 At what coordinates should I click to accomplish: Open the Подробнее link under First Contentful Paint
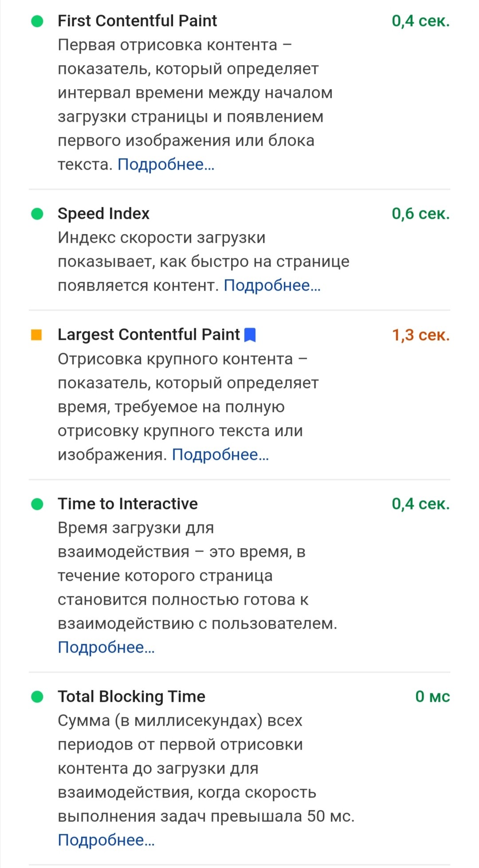[x=166, y=164]
